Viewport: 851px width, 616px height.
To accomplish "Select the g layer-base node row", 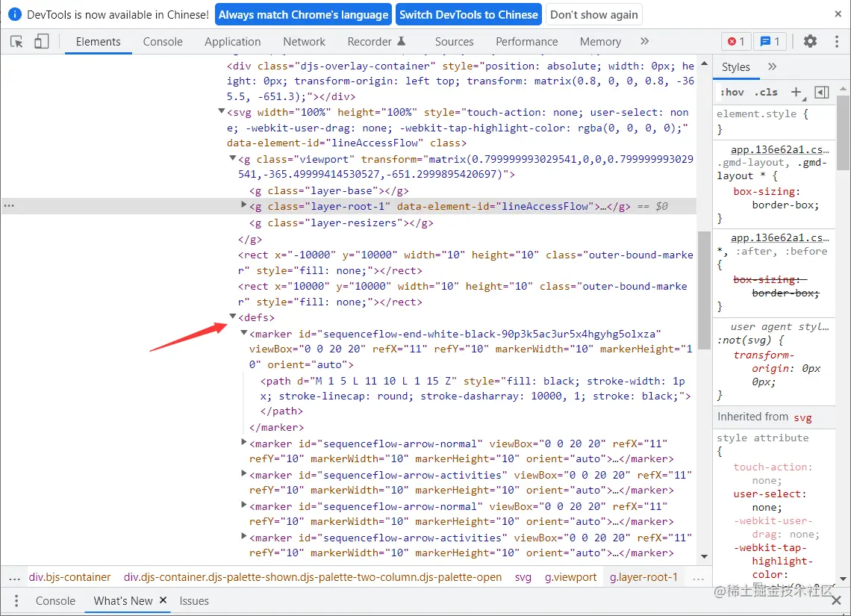I will coord(329,190).
